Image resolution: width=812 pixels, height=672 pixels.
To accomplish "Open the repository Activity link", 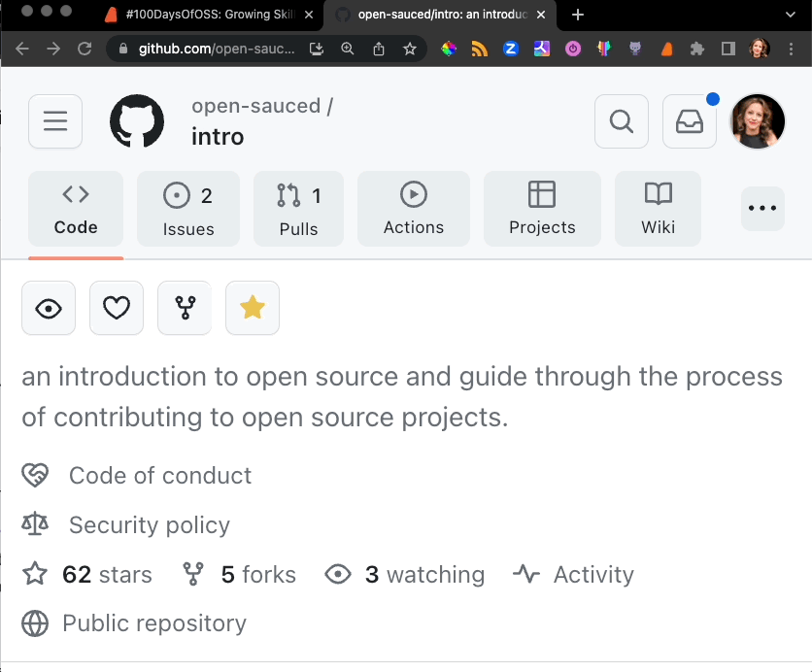I will (573, 574).
